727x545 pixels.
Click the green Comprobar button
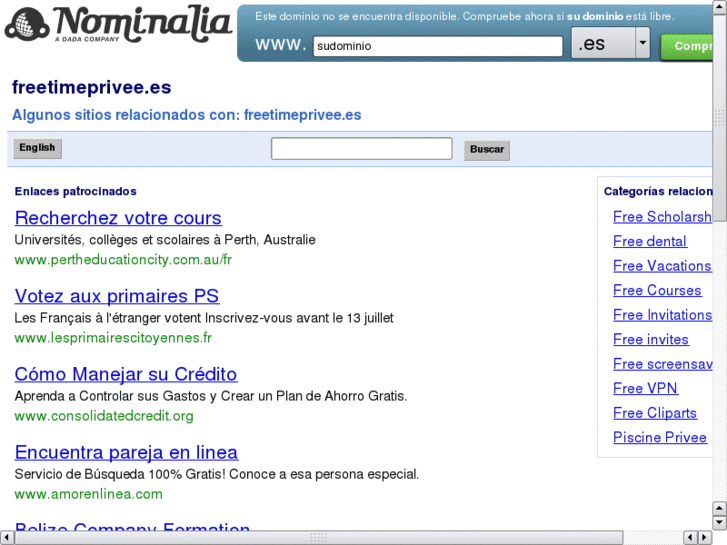point(687,46)
